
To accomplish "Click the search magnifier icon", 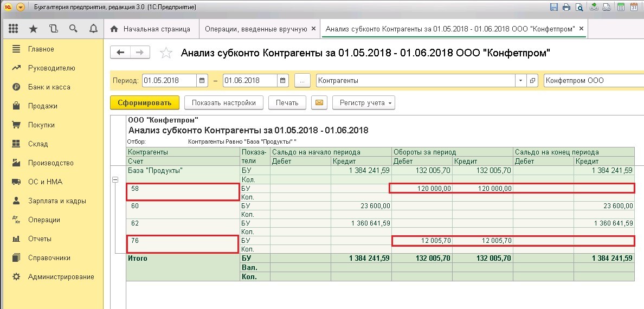I will (x=74, y=29).
